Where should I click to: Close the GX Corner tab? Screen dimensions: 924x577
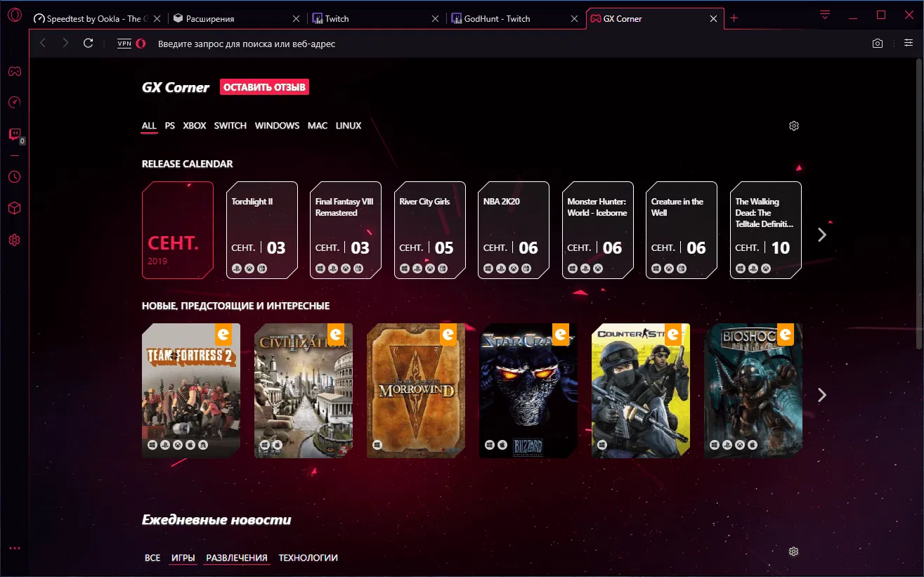click(x=714, y=19)
